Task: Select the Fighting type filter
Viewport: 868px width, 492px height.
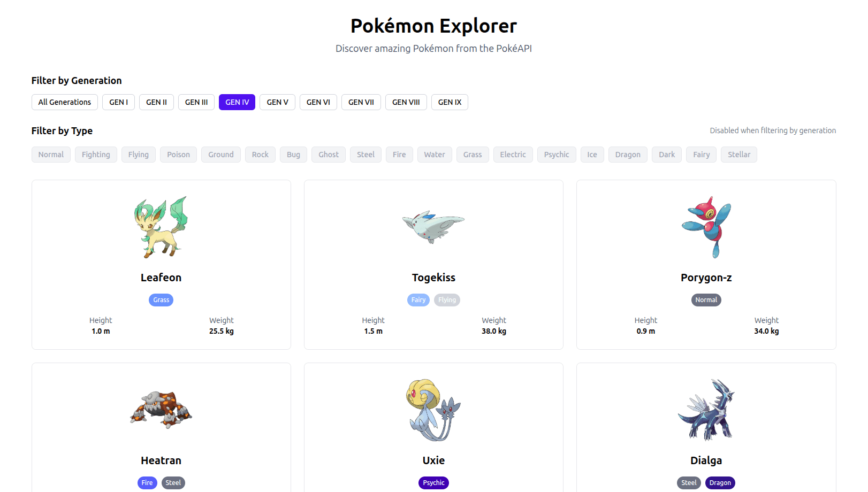Action: (x=96, y=154)
